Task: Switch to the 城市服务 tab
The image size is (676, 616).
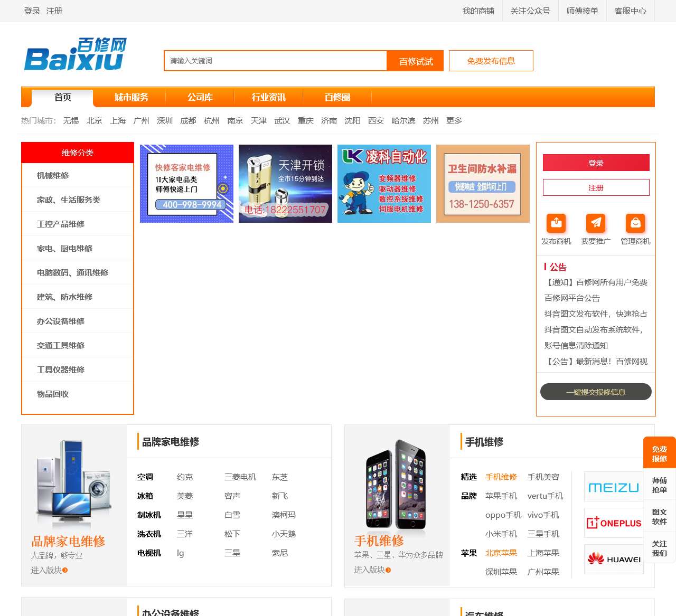Action: (132, 97)
